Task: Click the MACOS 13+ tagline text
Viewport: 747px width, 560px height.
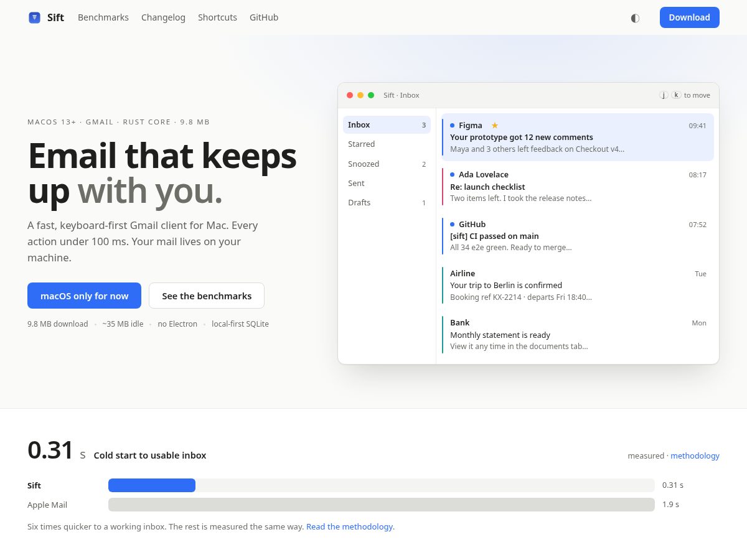Action: [118, 122]
